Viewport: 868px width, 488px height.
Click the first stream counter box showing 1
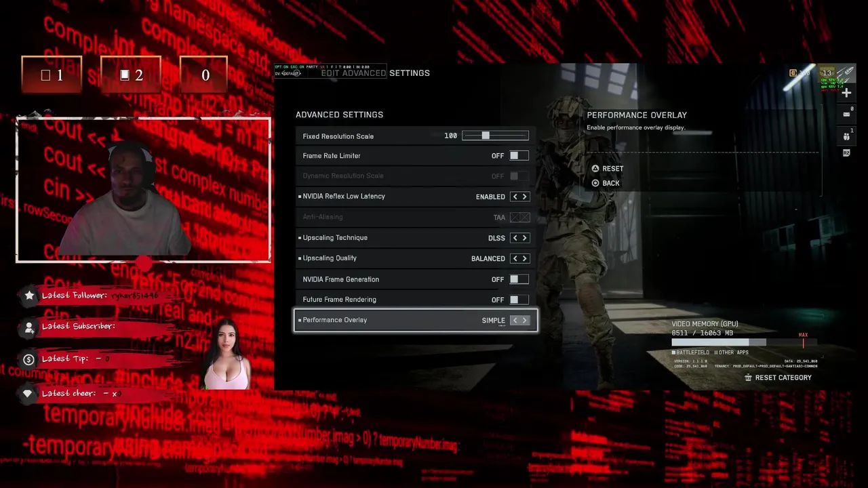pyautogui.click(x=52, y=75)
